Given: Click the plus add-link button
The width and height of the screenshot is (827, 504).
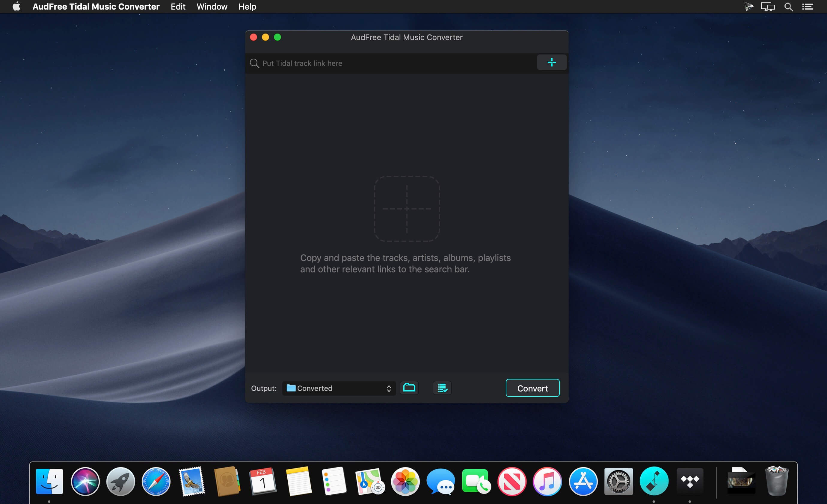Looking at the screenshot, I should tap(551, 62).
